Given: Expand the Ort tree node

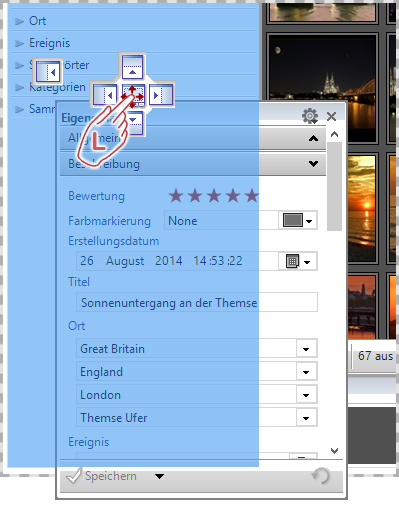Looking at the screenshot, I should point(20,21).
